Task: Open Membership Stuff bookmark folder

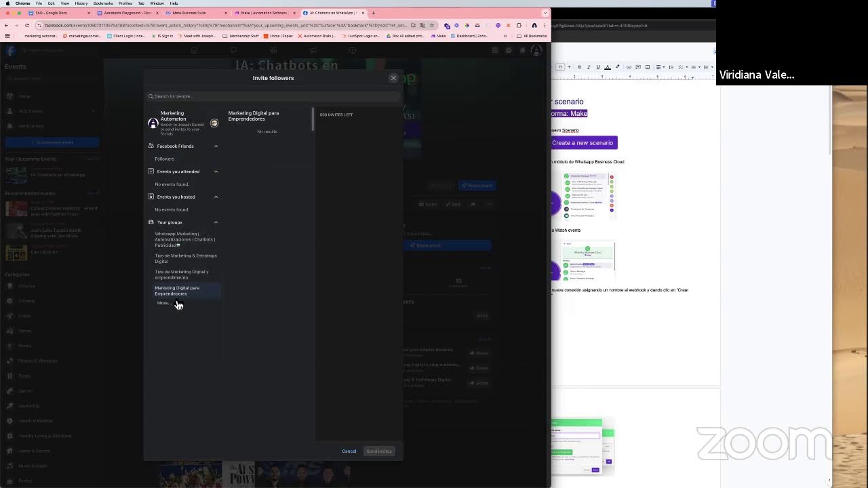Action: coord(241,36)
